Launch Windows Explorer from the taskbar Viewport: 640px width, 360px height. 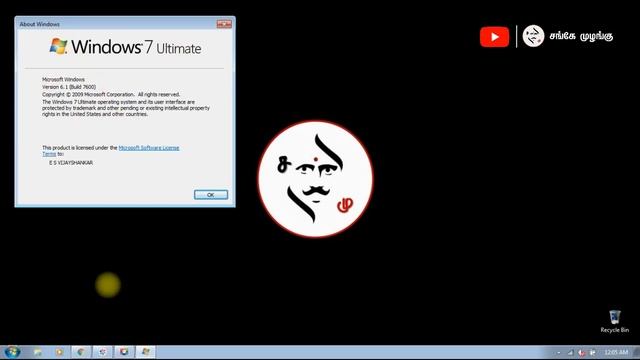point(38,352)
